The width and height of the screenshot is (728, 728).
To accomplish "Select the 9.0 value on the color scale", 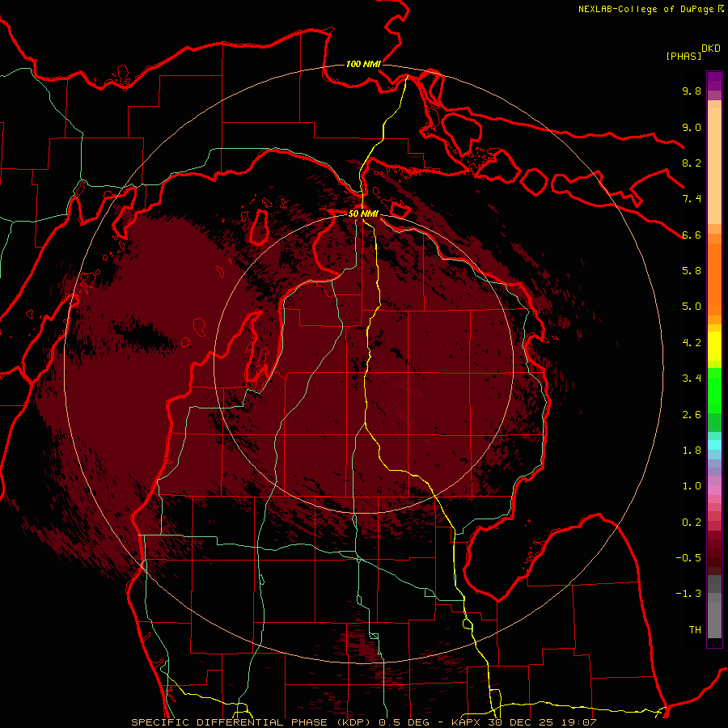I will click(692, 127).
